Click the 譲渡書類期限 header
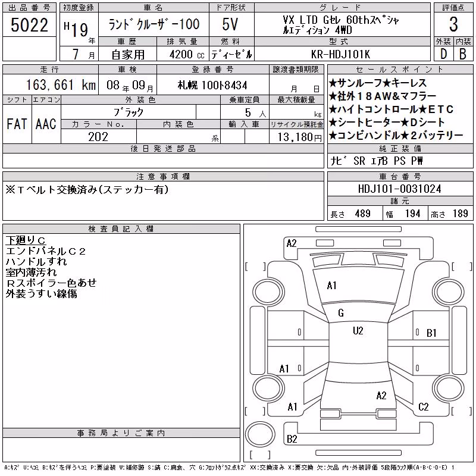Viewport: 476px width, 476px height. coord(296,70)
